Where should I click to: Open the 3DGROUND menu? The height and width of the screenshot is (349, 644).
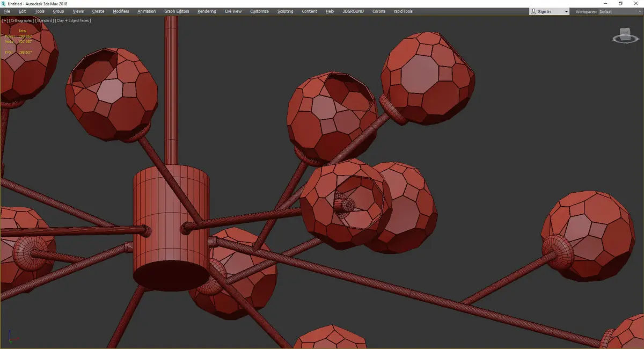pos(353,11)
